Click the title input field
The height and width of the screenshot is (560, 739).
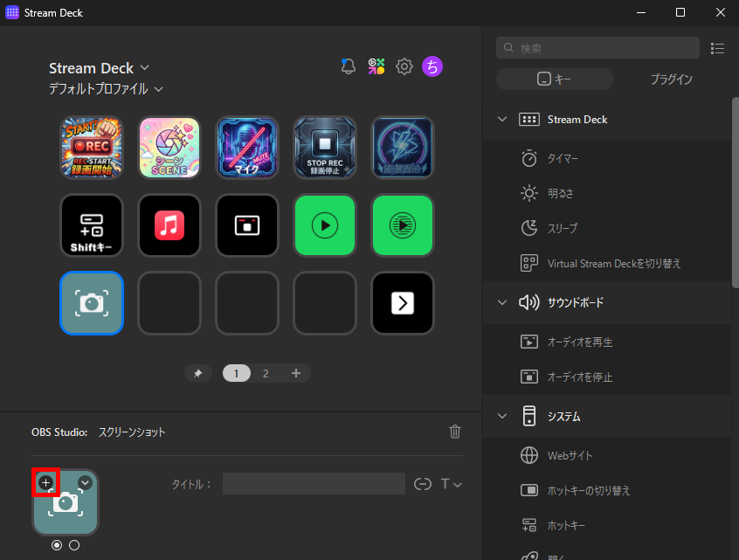pos(314,484)
